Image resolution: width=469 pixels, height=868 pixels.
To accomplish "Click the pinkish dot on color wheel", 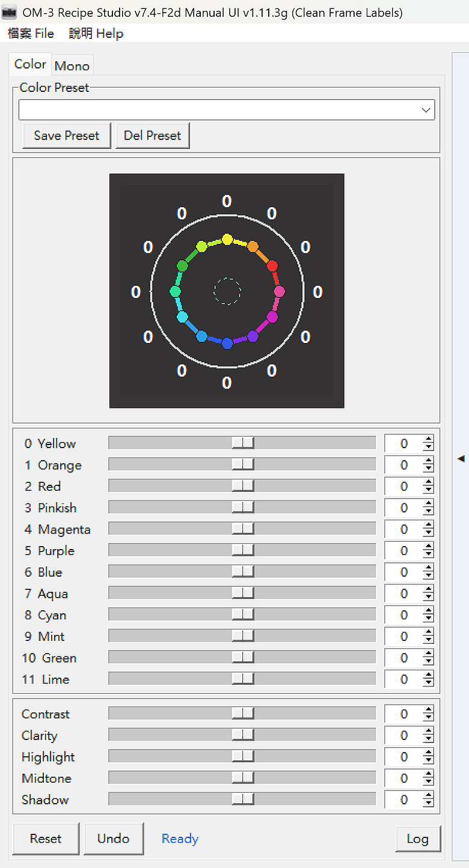I will (x=279, y=291).
